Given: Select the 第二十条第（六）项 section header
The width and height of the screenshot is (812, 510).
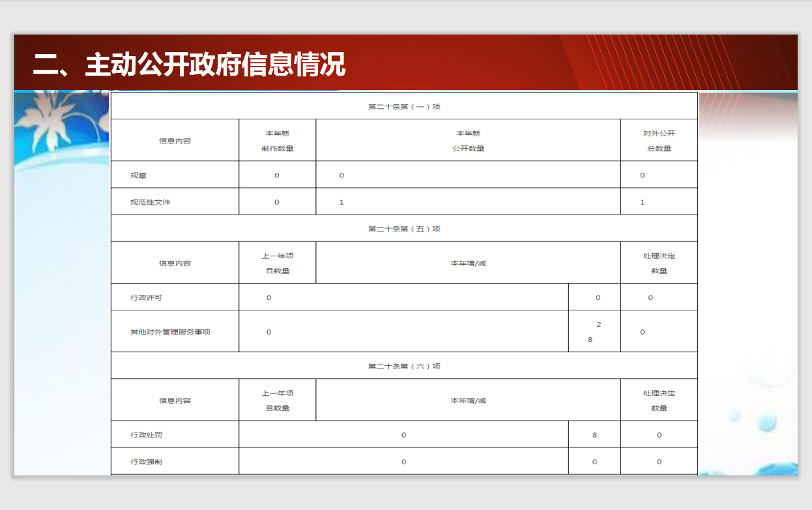Looking at the screenshot, I should click(404, 366).
